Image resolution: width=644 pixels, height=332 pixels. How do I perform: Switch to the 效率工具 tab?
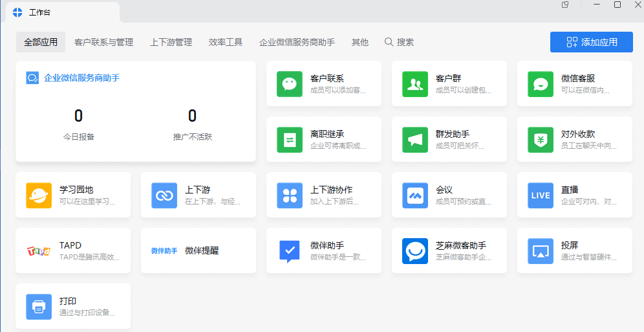(226, 42)
